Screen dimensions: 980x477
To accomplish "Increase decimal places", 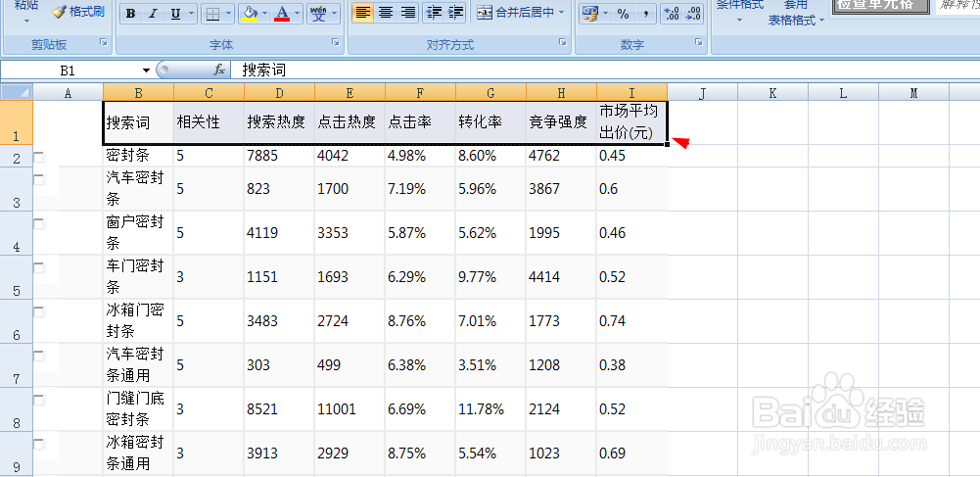I will point(671,13).
